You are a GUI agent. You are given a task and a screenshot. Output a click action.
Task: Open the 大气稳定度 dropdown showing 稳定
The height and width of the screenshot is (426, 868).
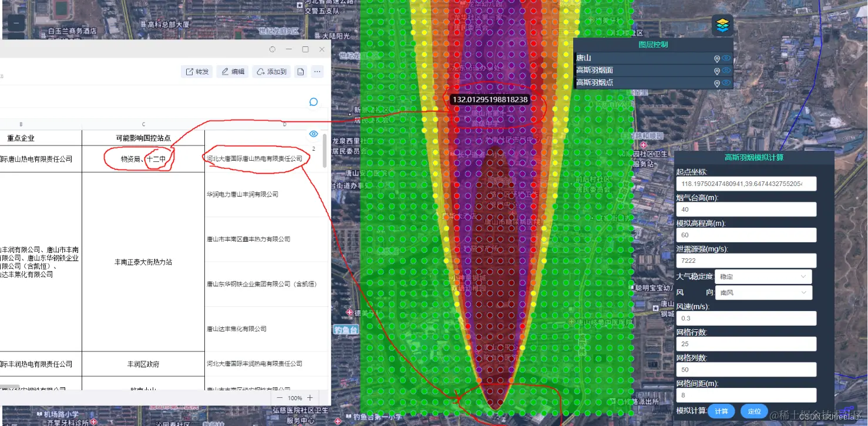pyautogui.click(x=763, y=276)
